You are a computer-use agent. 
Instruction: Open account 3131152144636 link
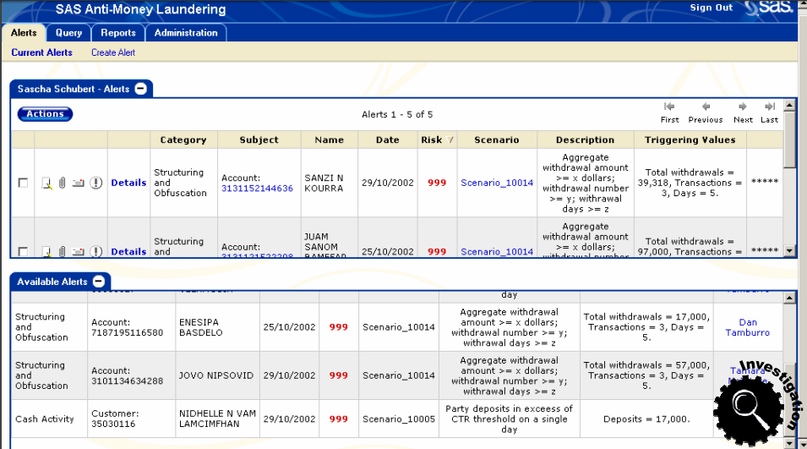(257, 188)
